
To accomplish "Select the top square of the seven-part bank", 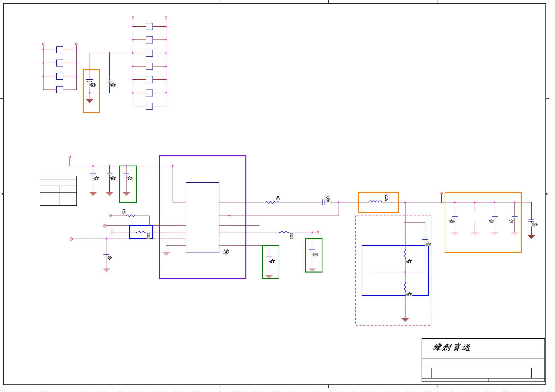I will point(149,26).
